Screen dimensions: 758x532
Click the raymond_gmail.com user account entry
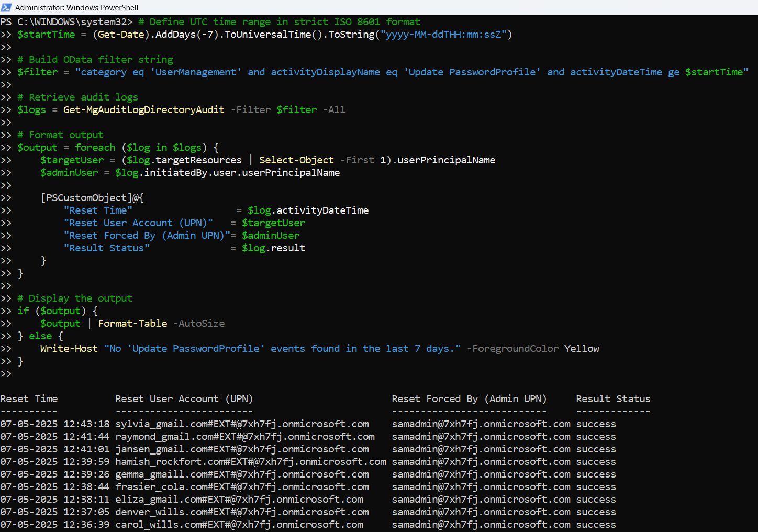coord(244,437)
